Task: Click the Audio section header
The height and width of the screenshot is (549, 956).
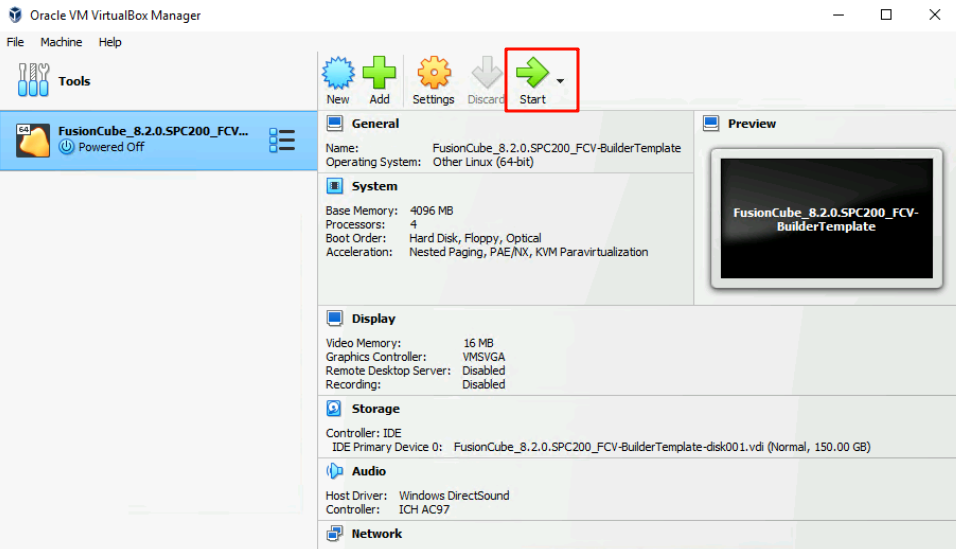Action: tap(368, 471)
